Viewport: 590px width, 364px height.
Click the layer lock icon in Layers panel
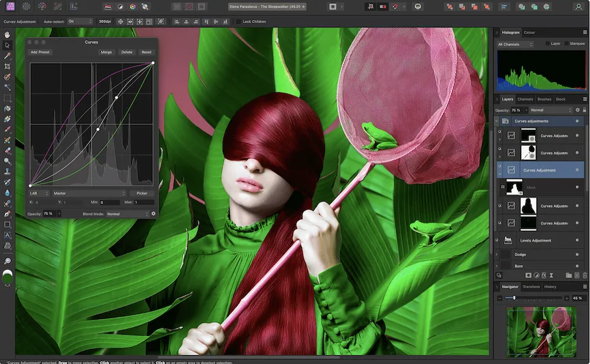pos(585,110)
